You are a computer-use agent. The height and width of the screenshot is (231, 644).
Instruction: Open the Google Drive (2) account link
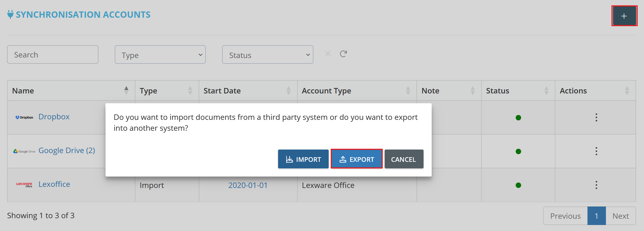[67, 150]
